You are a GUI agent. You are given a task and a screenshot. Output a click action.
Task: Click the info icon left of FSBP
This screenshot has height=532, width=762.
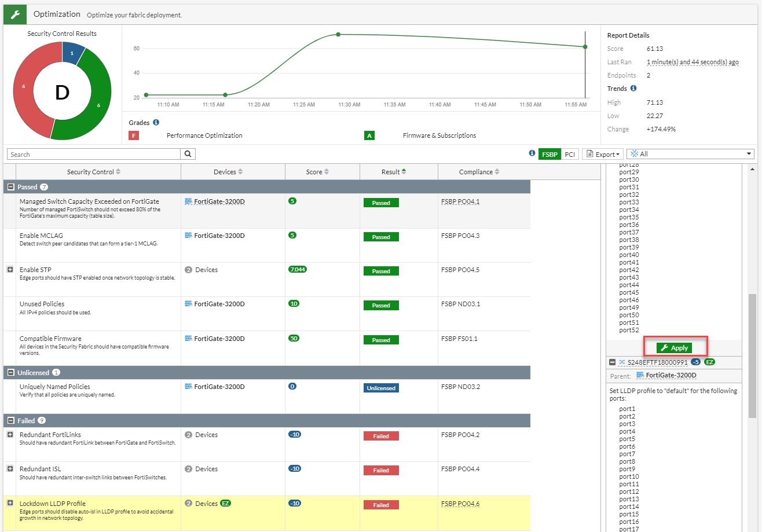pyautogui.click(x=532, y=154)
